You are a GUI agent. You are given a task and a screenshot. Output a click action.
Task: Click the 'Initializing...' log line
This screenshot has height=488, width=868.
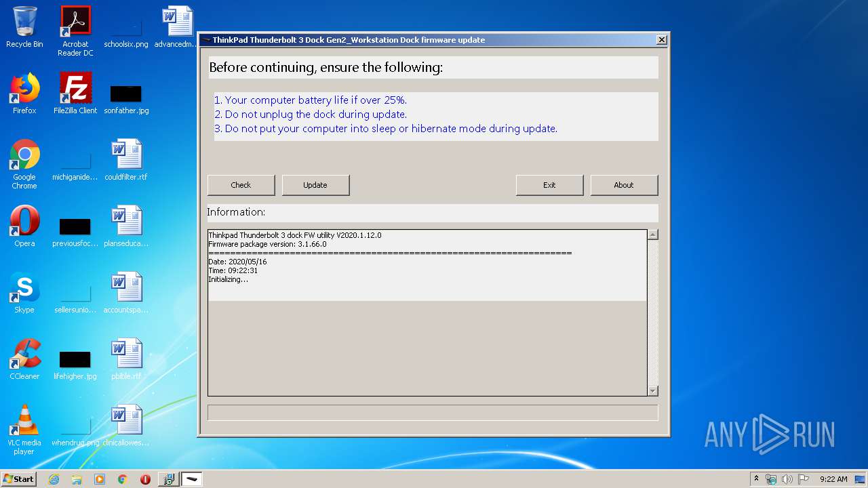[228, 279]
